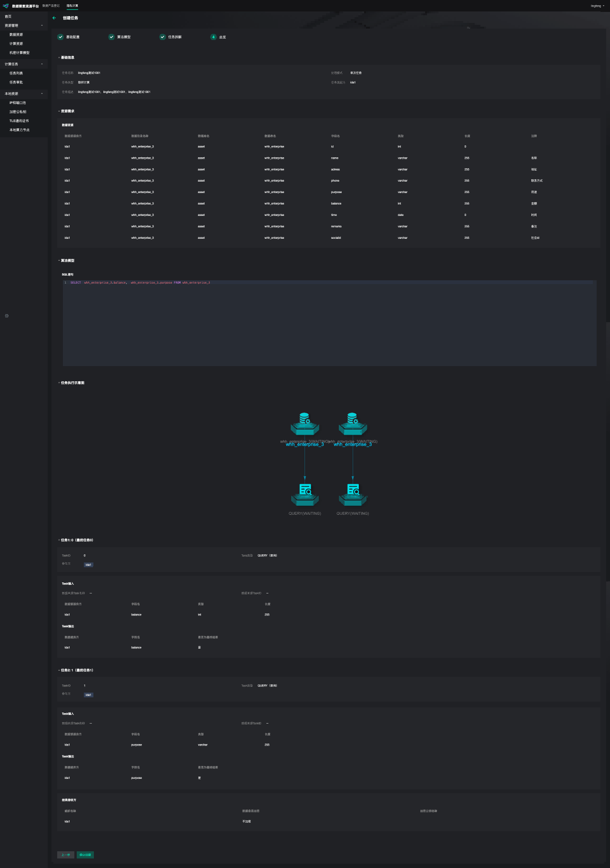The image size is (610, 868).
Task: Click the 基础配置 step checkmark icon
Action: 61,37
